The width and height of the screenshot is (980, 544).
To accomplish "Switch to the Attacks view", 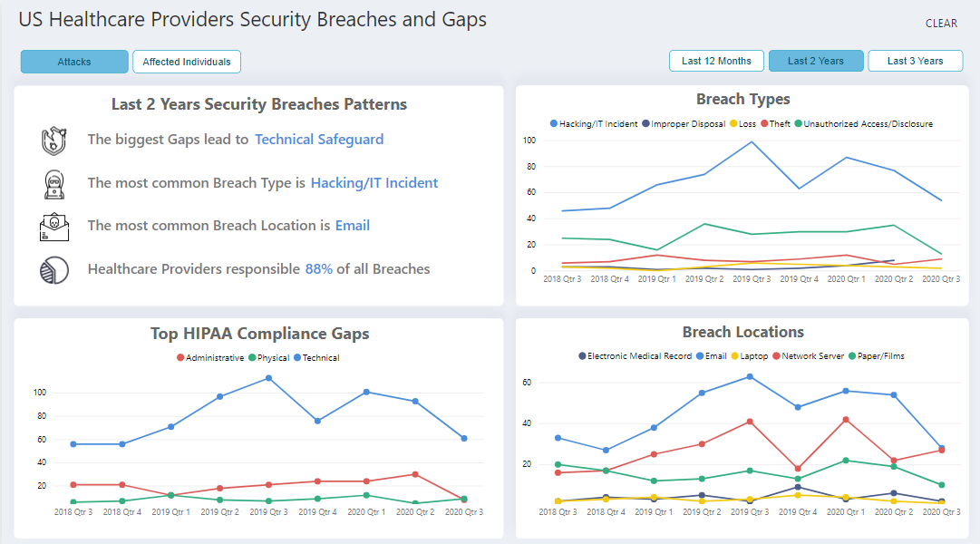I will point(74,62).
